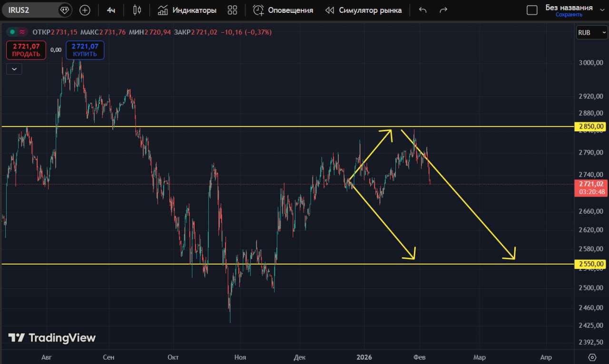Click the add symbol plus icon

(85, 10)
